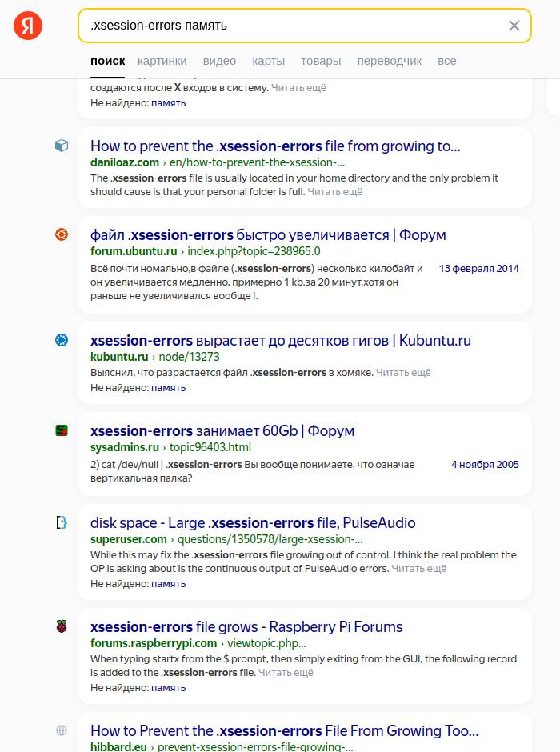Image resolution: width=560 pixels, height=752 pixels.
Task: Open the видео search tab
Action: tap(219, 61)
